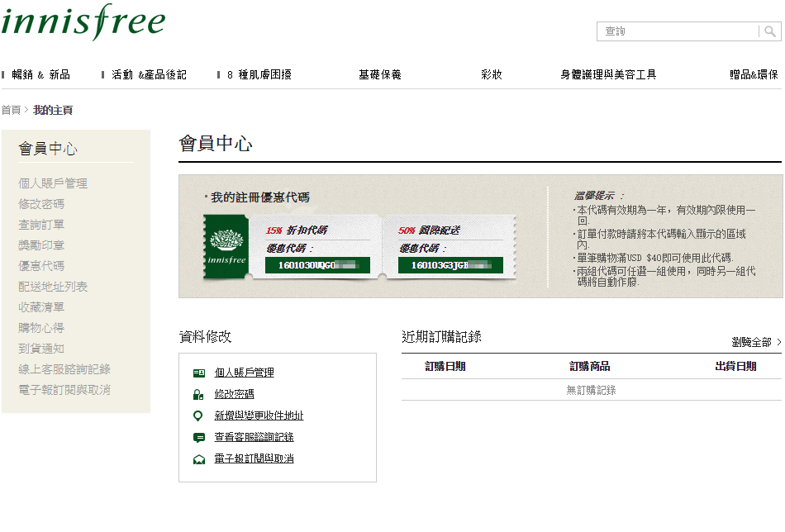
Task: Click the 個人賬戶管理 link under 資料修改
Action: (x=244, y=373)
